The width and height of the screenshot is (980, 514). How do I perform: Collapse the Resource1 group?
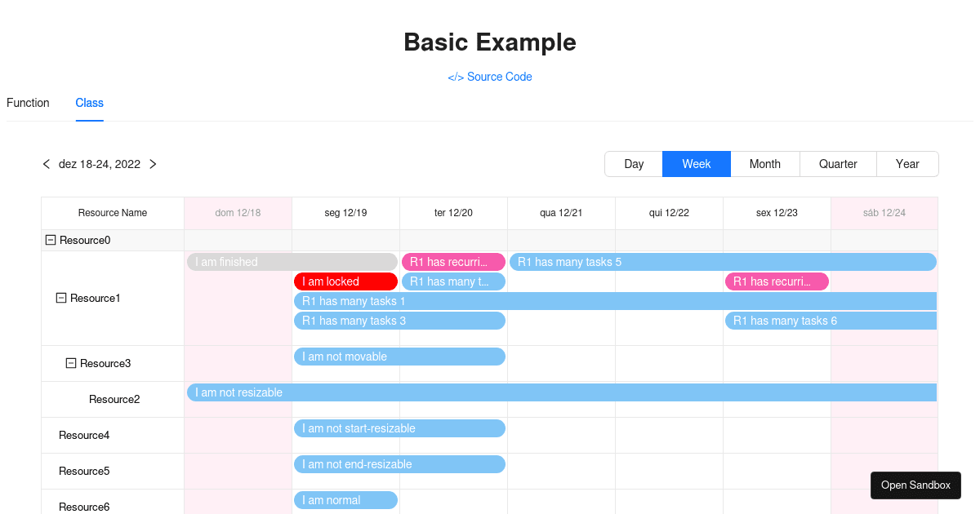(60, 298)
